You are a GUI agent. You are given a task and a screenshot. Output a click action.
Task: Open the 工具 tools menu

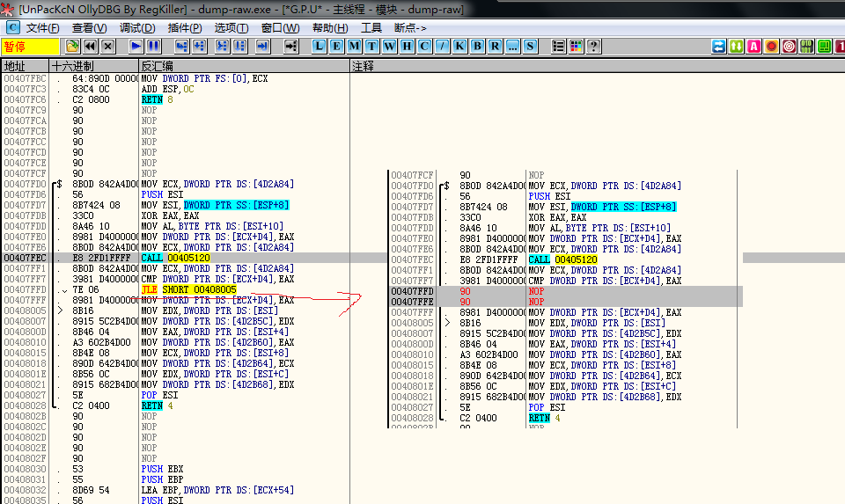[x=371, y=28]
